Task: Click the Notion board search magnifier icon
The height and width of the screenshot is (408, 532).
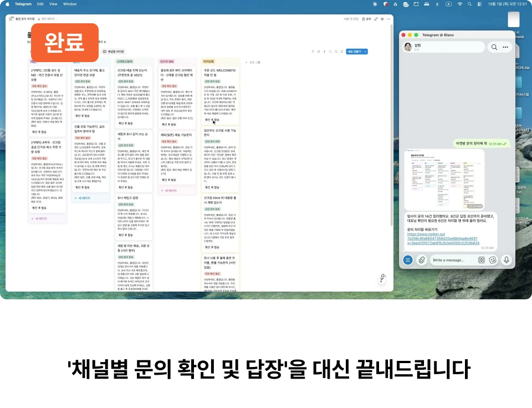Action: [336, 52]
